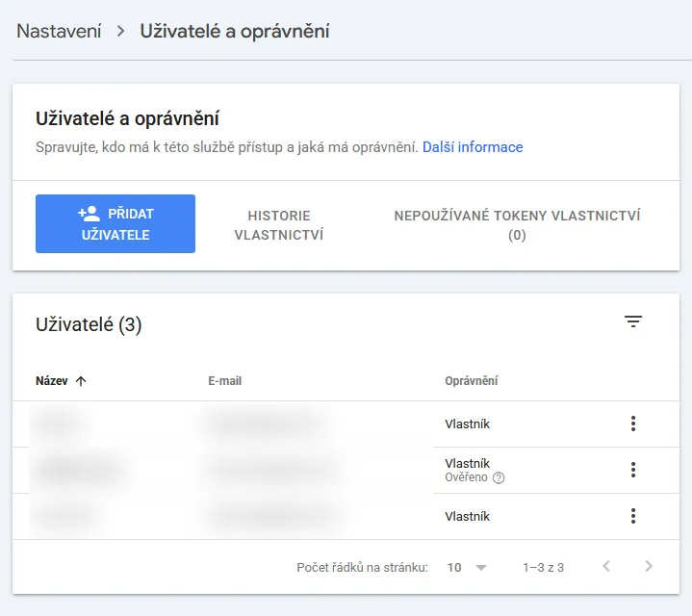Screen dimensions: 692x616
Task: Click the help icon next to Ověřeno
Action: tap(499, 478)
